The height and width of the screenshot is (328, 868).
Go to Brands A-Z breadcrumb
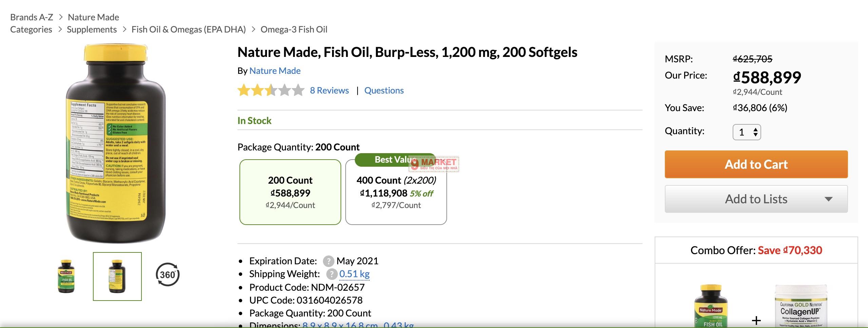click(32, 17)
